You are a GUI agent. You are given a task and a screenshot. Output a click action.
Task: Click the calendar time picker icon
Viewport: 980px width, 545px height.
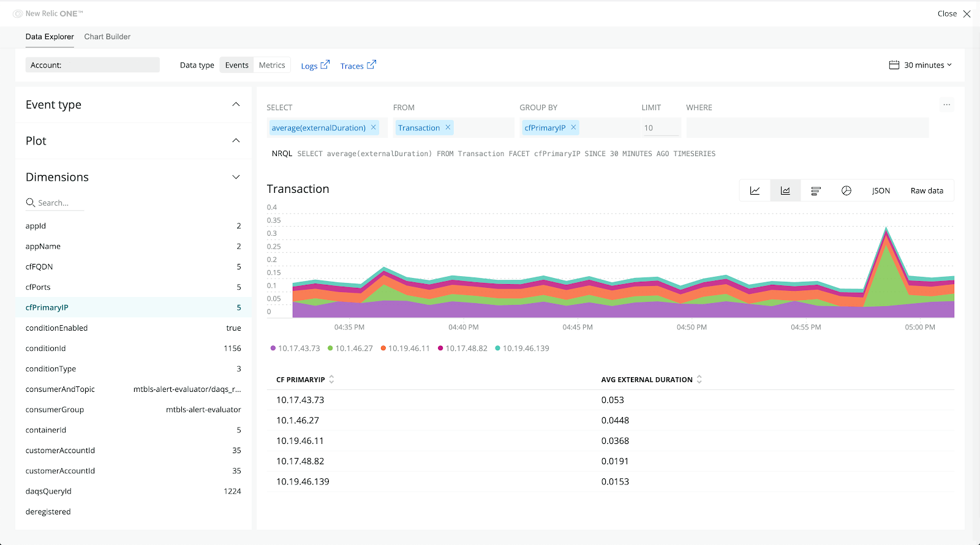894,65
